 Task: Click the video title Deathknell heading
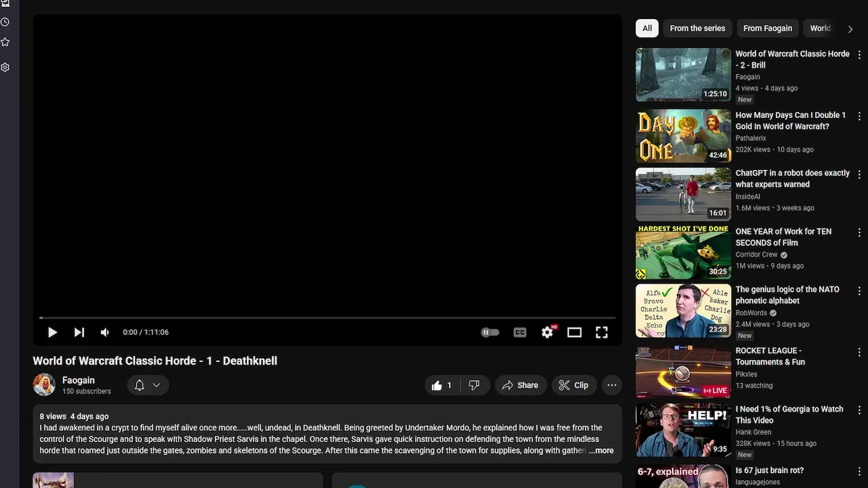point(155,361)
